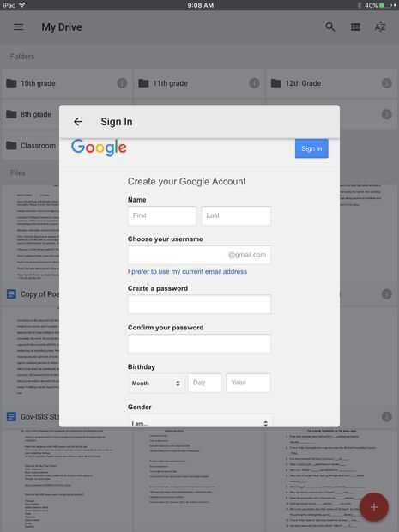Expand the Gender 'I am...' dropdown
Viewport: 399px width, 532px height.
[x=200, y=421]
